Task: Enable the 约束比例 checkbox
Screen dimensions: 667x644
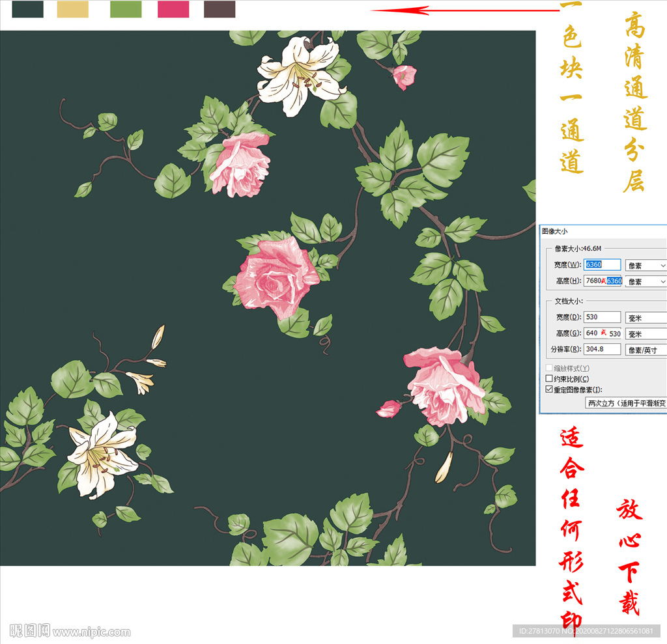Action: [x=549, y=379]
